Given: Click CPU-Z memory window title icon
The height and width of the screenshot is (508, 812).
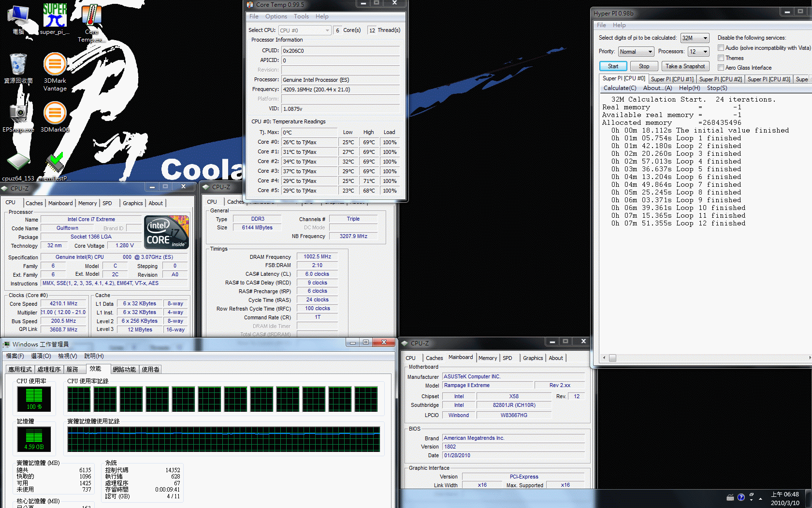Looking at the screenshot, I should click(206, 187).
